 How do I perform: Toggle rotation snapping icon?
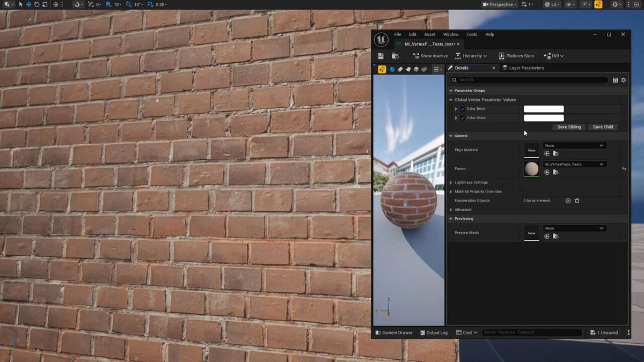(x=129, y=4)
